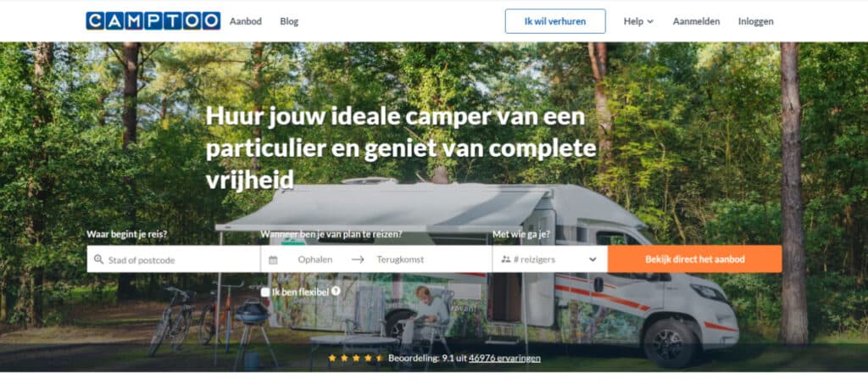Click "Bekijk direct het aanbod" button
The image size is (868, 384).
pos(695,259)
